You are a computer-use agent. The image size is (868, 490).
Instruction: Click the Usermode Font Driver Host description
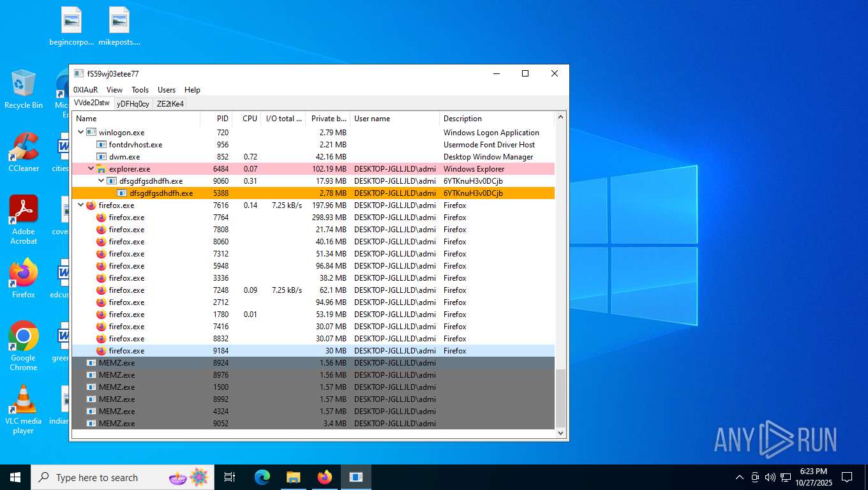[x=490, y=145]
